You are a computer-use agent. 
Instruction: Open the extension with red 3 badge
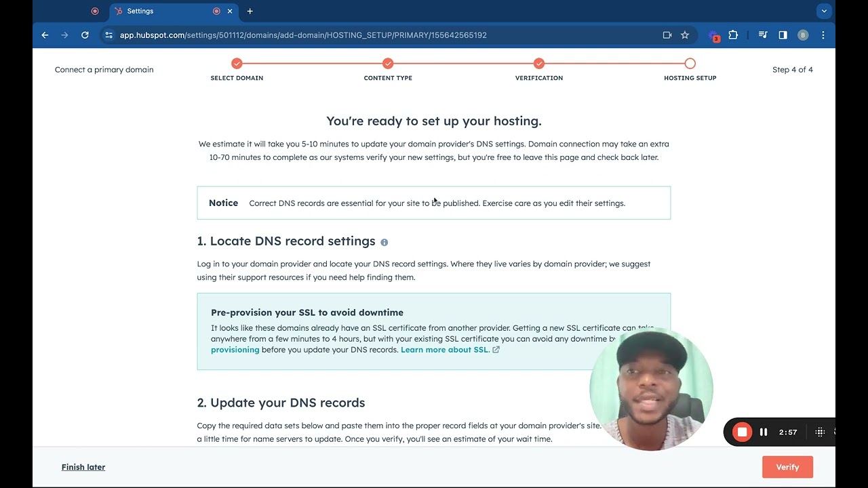tap(713, 35)
